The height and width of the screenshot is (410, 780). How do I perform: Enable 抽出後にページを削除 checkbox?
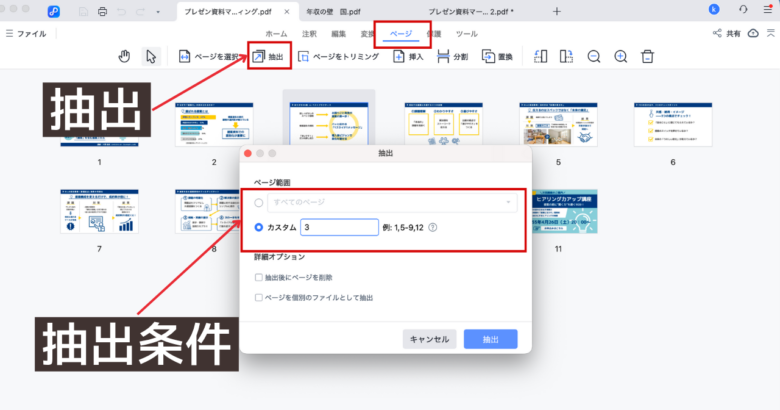pos(260,277)
